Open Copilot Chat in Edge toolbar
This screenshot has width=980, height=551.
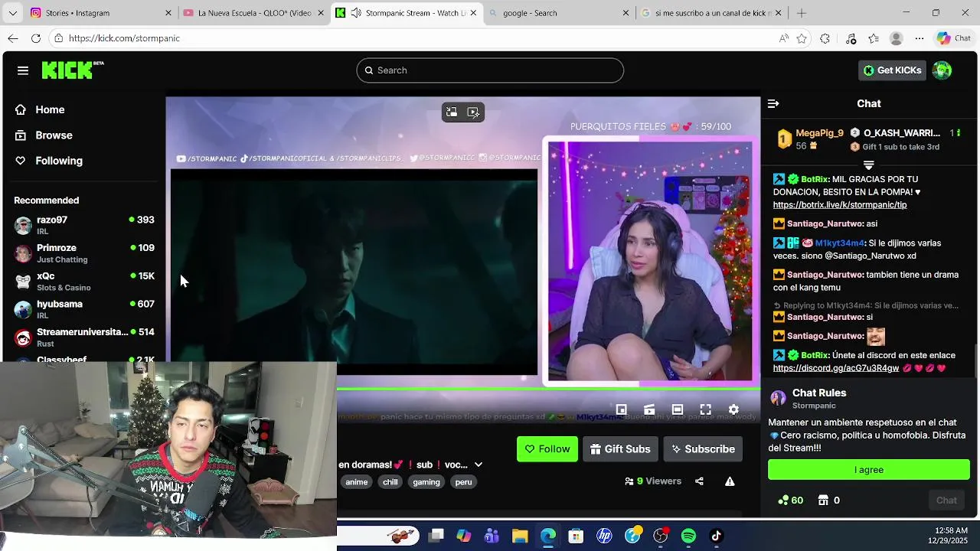click(954, 38)
